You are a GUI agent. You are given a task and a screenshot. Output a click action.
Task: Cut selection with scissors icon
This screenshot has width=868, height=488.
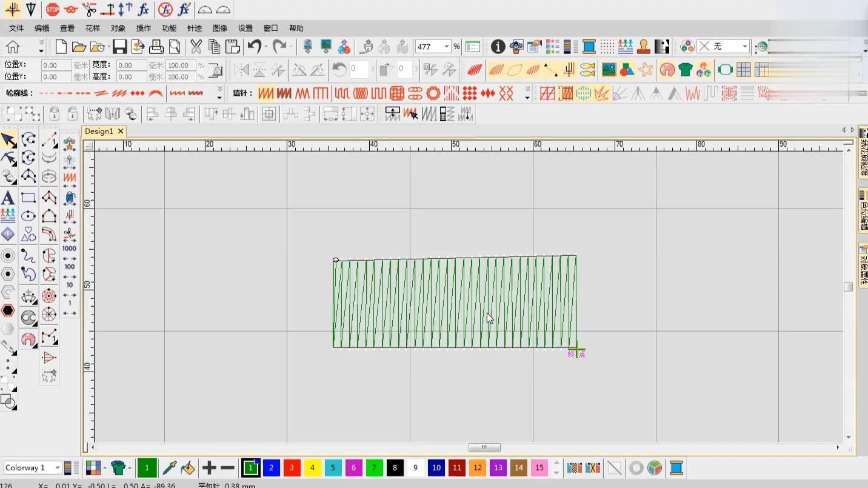[196, 47]
